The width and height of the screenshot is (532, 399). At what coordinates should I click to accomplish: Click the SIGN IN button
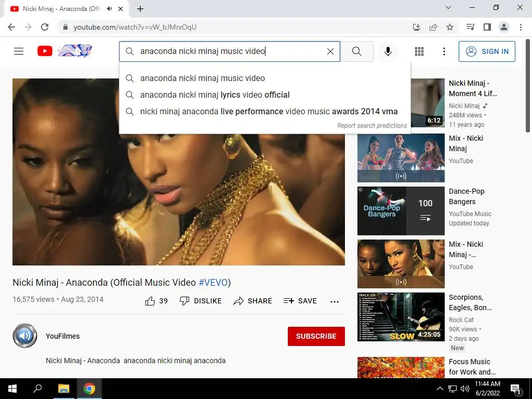click(x=487, y=51)
